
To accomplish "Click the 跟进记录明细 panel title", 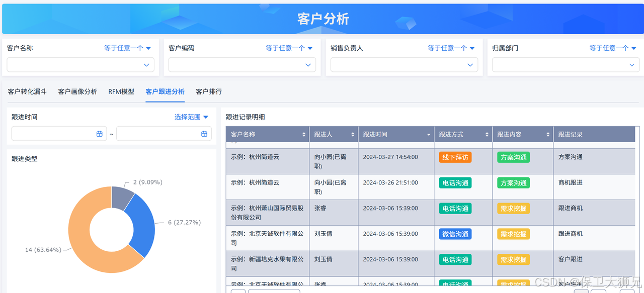I will pyautogui.click(x=246, y=117).
